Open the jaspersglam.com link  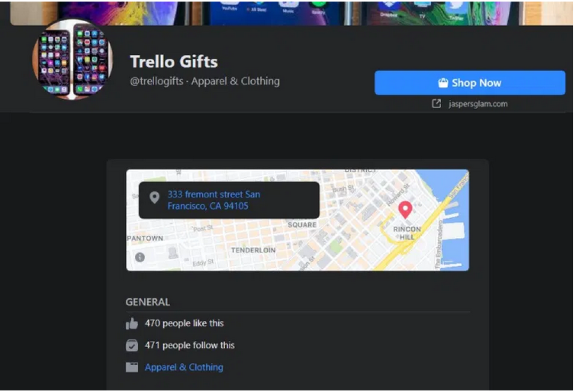click(478, 104)
